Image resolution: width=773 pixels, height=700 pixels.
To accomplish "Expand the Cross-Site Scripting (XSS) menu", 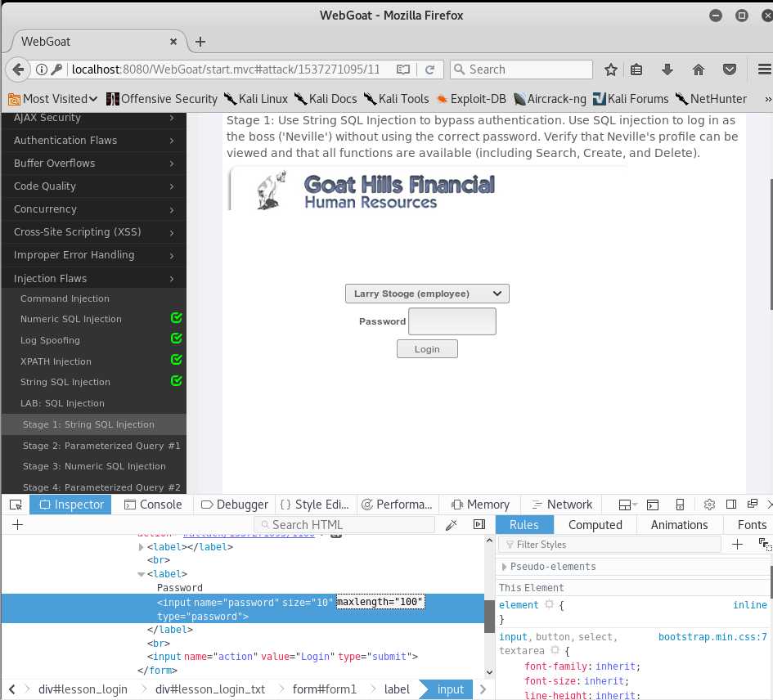I will click(x=94, y=232).
